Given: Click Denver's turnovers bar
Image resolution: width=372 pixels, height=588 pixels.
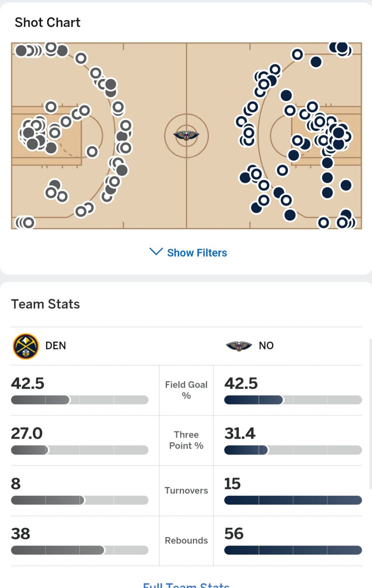Looking at the screenshot, I should point(80,500).
